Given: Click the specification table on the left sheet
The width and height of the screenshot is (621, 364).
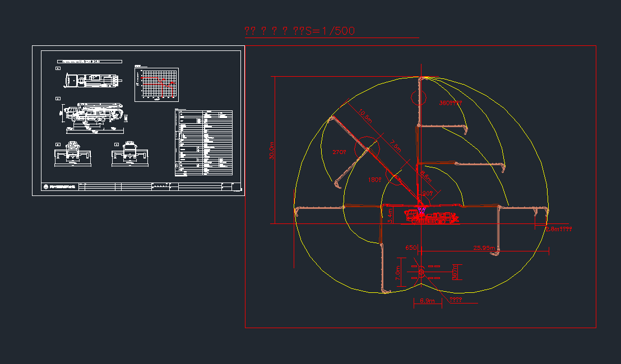Looking at the screenshot, I should (x=204, y=143).
